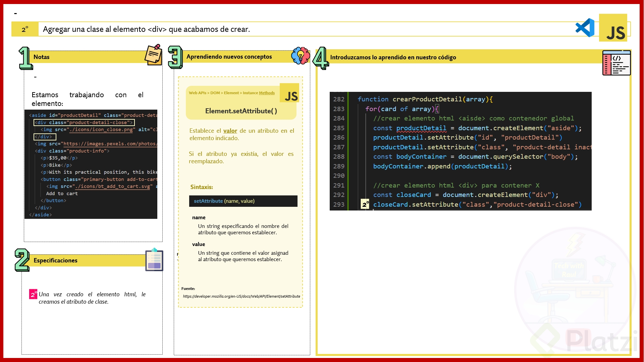644x362 pixels.
Task: Click the for(card of array){ line
Action: [402, 109]
